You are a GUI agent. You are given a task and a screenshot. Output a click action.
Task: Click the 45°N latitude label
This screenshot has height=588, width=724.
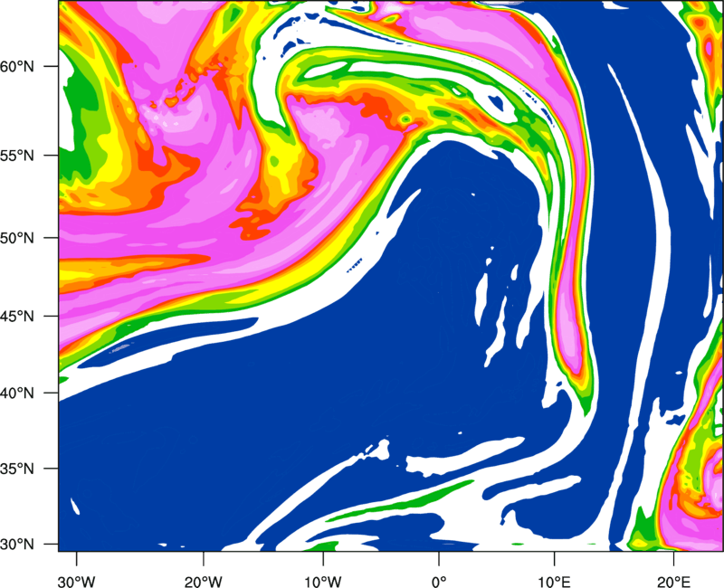[x=17, y=316]
